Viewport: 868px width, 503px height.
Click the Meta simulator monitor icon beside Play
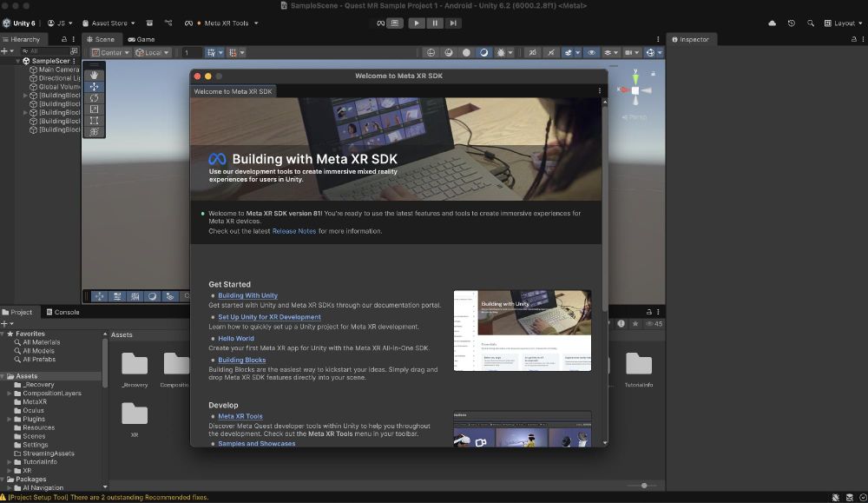[x=395, y=23]
